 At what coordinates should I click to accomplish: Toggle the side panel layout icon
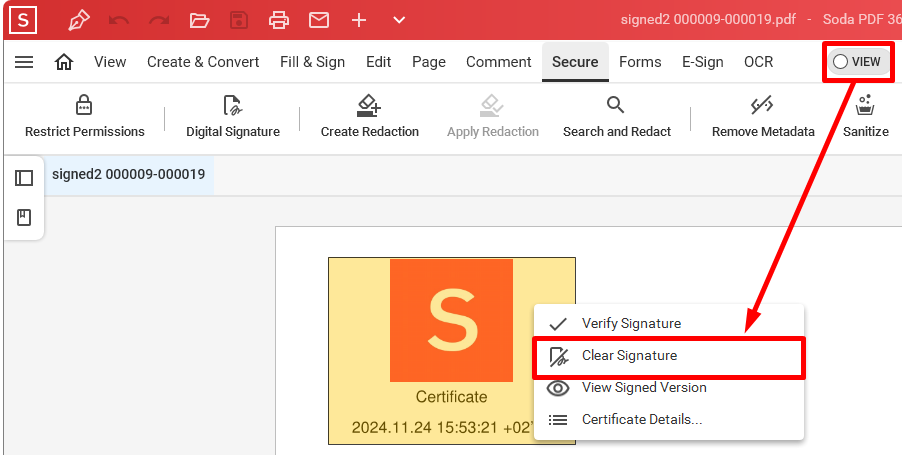24,178
